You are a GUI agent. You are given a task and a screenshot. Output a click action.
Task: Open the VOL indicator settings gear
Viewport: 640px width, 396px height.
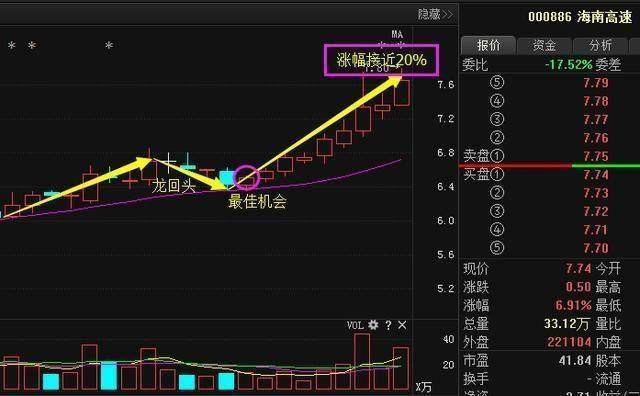[x=373, y=325]
